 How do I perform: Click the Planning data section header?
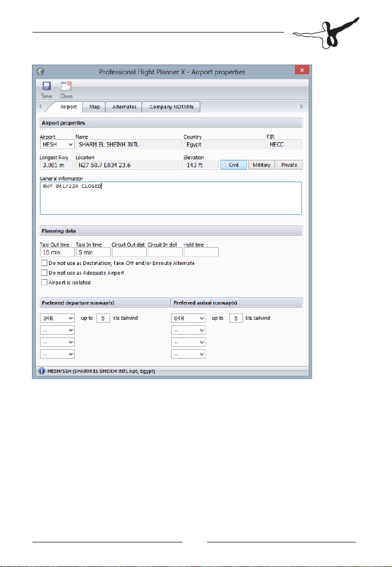tap(171, 231)
